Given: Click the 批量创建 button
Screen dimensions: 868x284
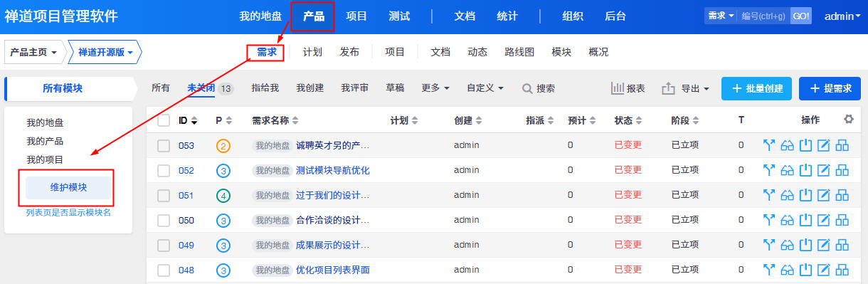Looking at the screenshot, I should pos(756,88).
